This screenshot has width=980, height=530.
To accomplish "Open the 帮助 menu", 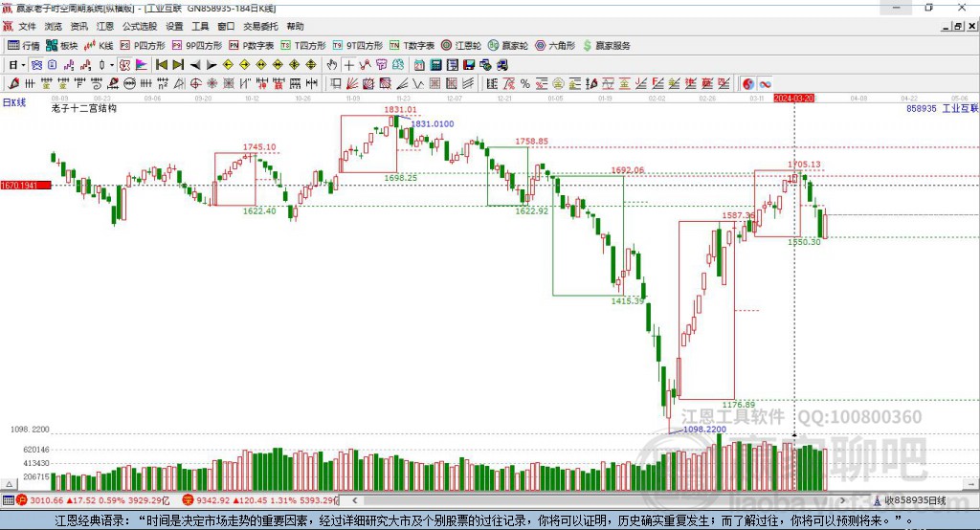I will pyautogui.click(x=295, y=26).
